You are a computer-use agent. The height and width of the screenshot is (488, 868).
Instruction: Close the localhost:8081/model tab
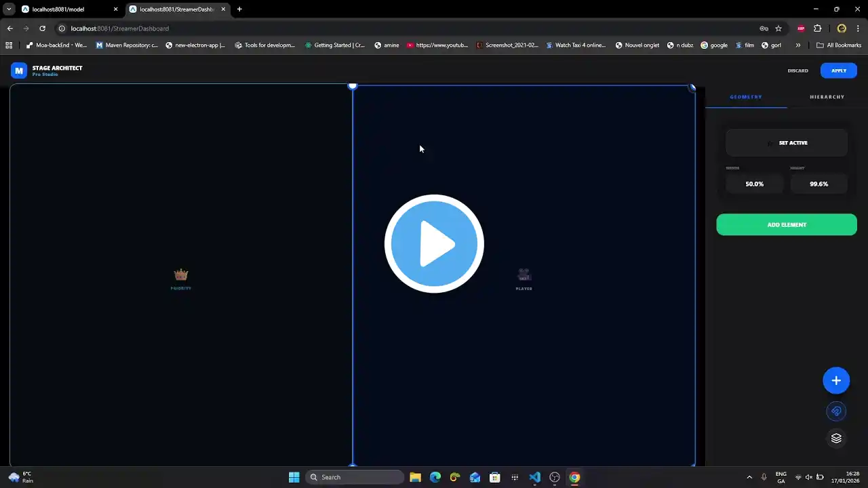[115, 9]
